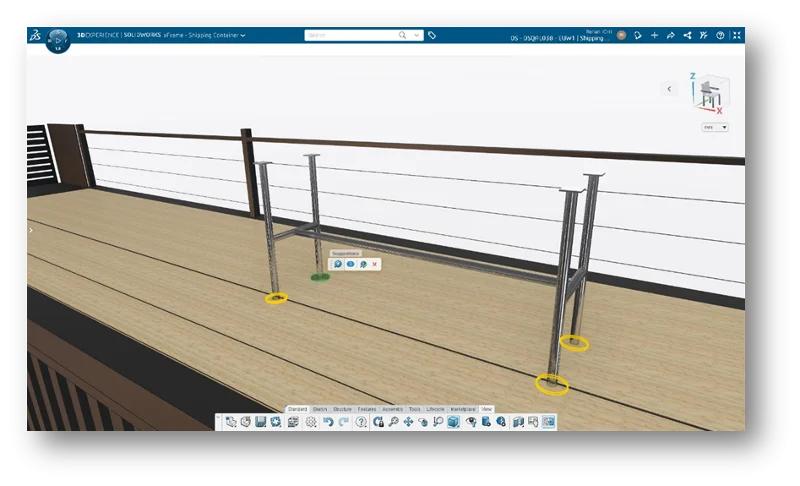This screenshot has height=486, width=800.
Task: Switch to the Sketch tab
Action: pos(320,409)
